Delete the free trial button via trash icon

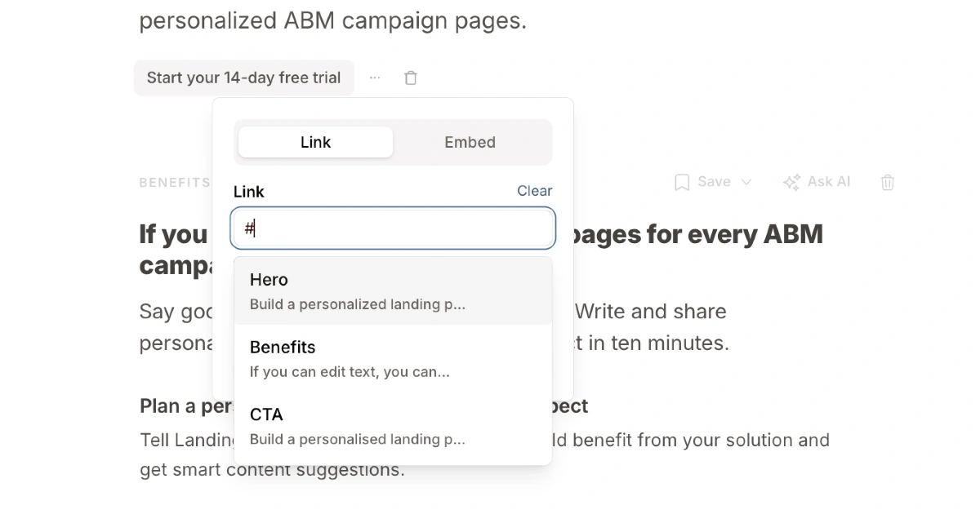coord(411,78)
